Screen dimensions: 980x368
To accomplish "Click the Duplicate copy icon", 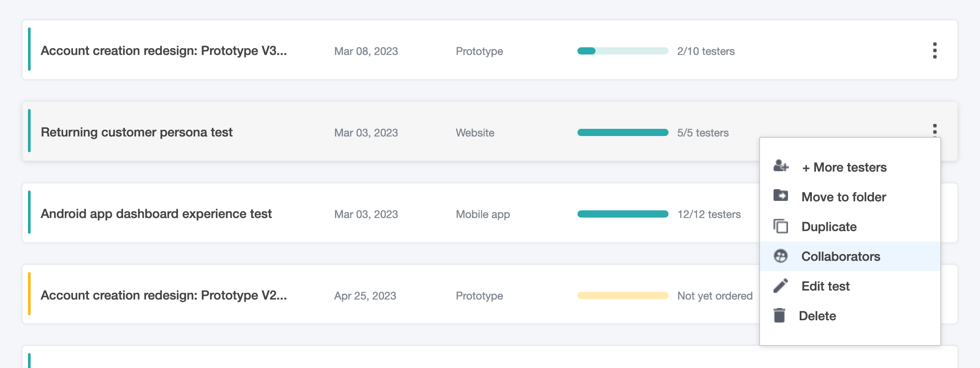I will 781,226.
